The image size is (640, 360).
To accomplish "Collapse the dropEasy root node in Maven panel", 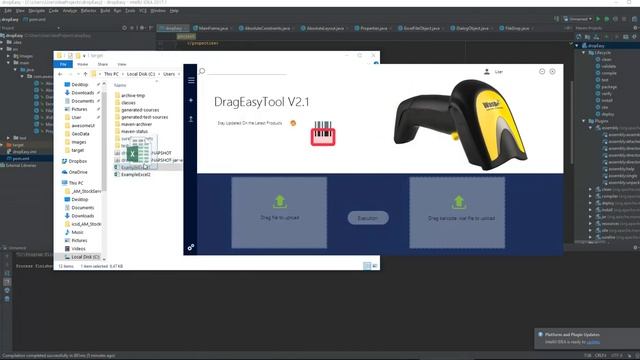I will click(577, 46).
